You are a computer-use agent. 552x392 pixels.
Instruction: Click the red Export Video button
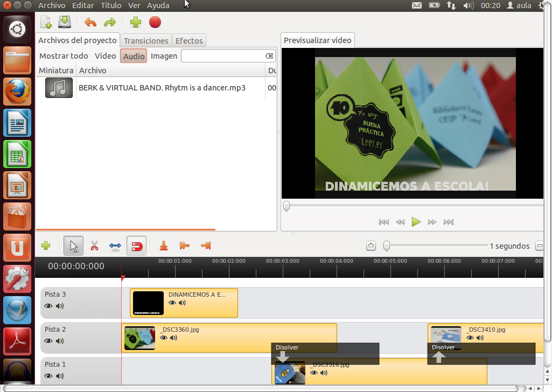[x=155, y=22]
